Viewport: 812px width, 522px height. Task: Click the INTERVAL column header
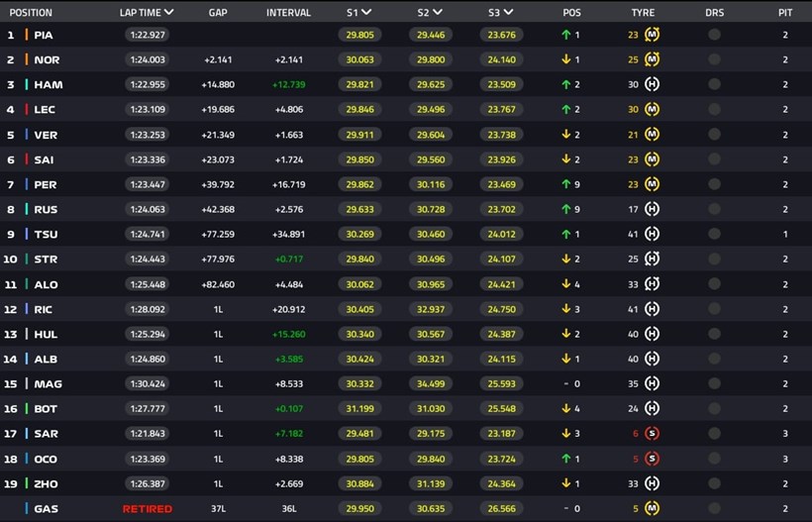[x=288, y=13]
